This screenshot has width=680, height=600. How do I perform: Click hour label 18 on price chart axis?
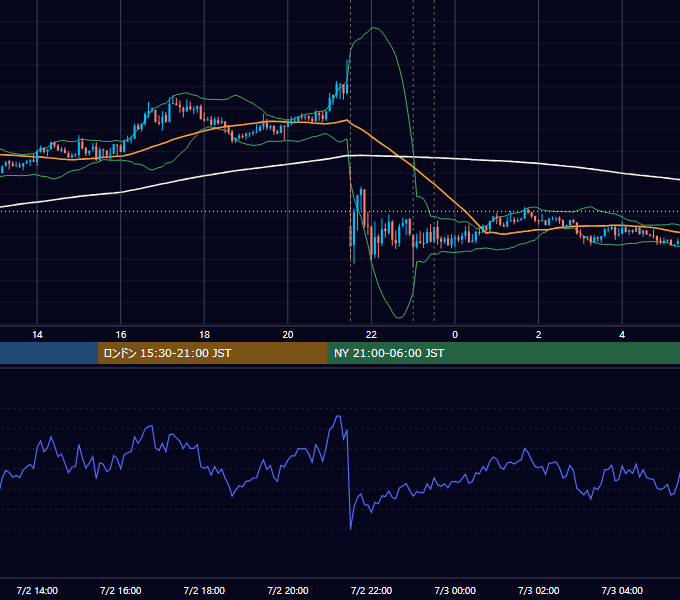tap(204, 335)
